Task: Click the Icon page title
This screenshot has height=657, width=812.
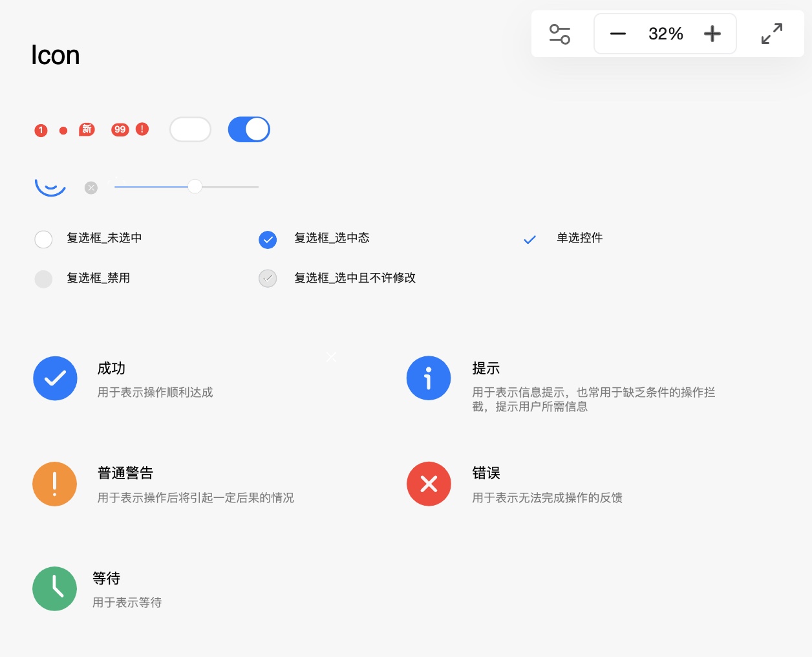Action: (x=56, y=56)
